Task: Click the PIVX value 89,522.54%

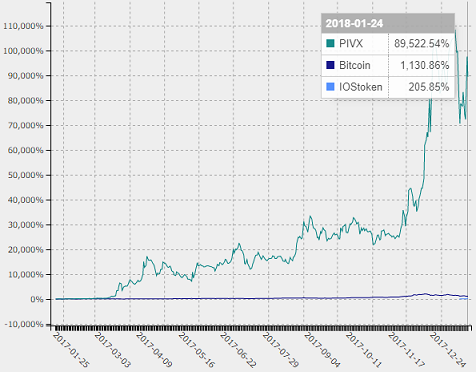Action: pos(422,44)
